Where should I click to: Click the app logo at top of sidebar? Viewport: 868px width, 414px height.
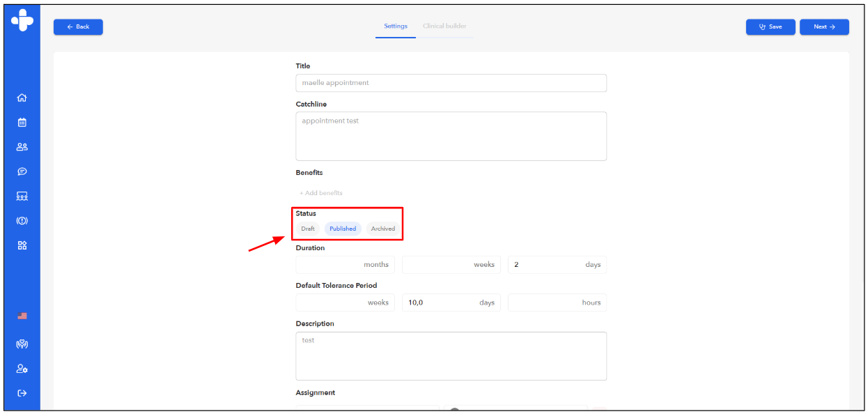(x=22, y=20)
